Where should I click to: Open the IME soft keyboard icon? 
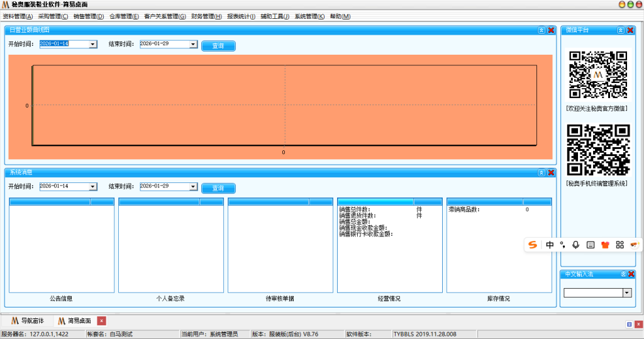tap(591, 245)
